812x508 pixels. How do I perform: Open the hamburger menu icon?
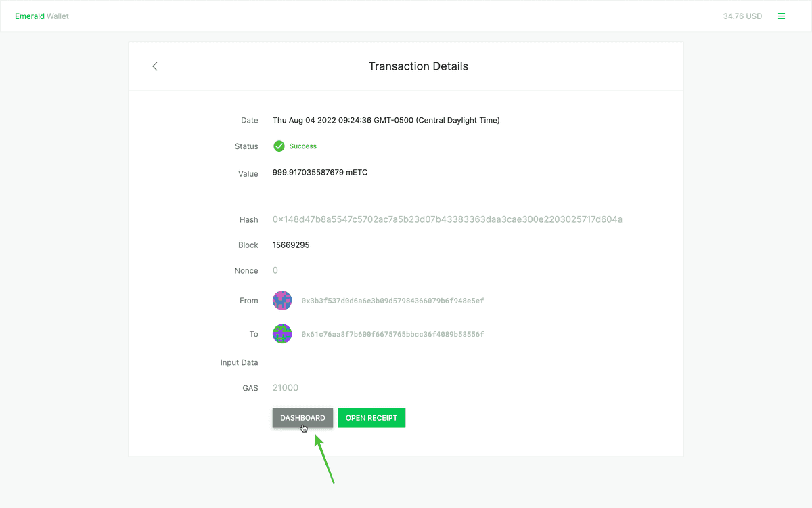click(782, 16)
